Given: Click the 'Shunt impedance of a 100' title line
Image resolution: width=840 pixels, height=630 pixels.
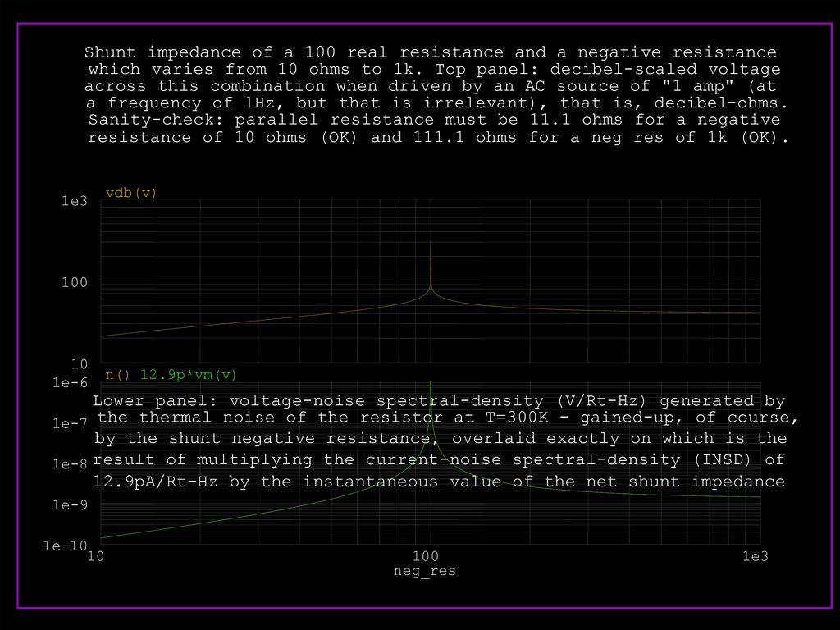Looking at the screenshot, I should pos(430,52).
